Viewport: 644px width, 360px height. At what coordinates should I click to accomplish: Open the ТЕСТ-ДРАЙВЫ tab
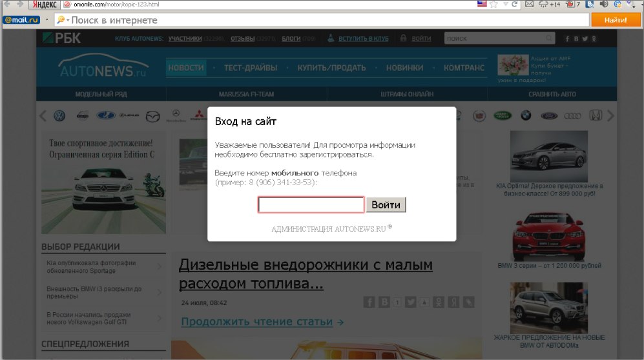(x=251, y=68)
